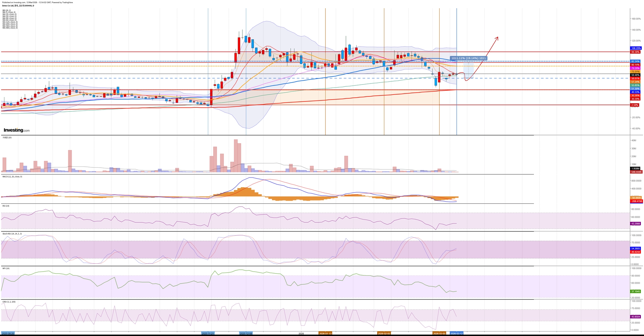Select the 40.33% blue price tag
644x336 pixels.
[x=635, y=92]
